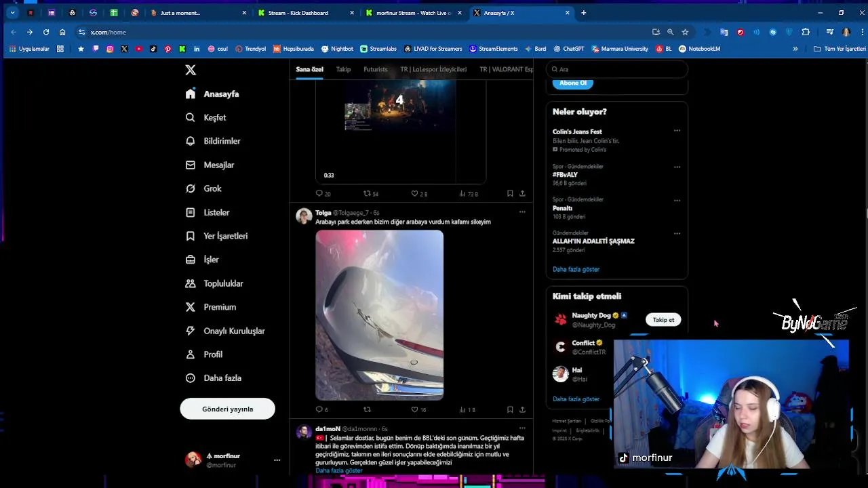Open #FBvALY trending topic

click(565, 175)
